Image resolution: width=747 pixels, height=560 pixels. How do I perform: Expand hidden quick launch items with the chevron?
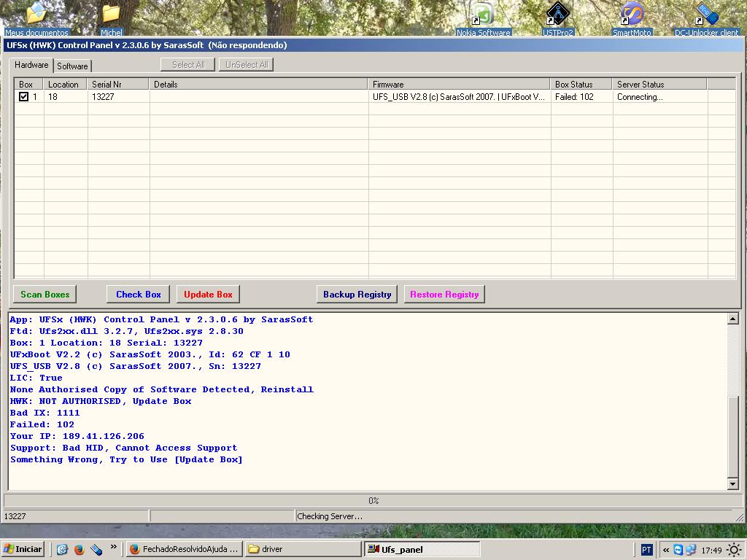113,547
